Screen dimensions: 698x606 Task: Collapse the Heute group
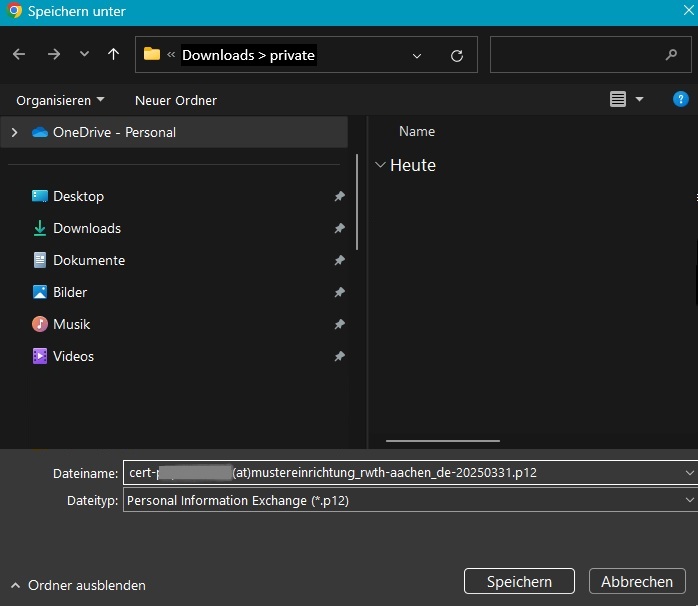coord(380,165)
